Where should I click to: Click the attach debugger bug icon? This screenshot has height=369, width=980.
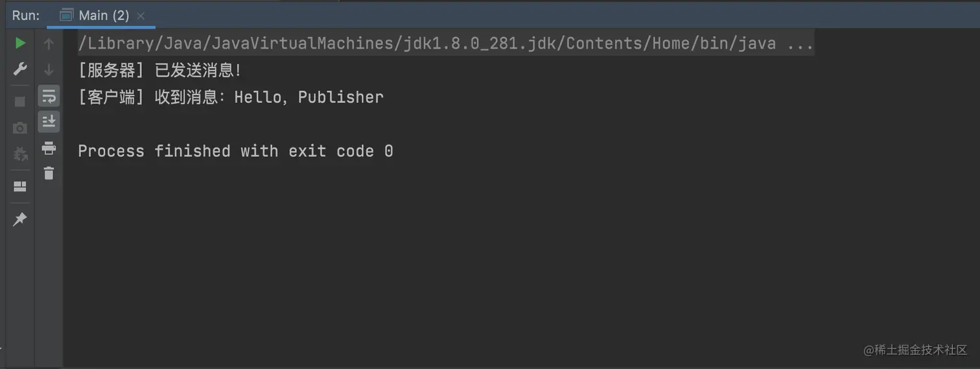tap(20, 154)
